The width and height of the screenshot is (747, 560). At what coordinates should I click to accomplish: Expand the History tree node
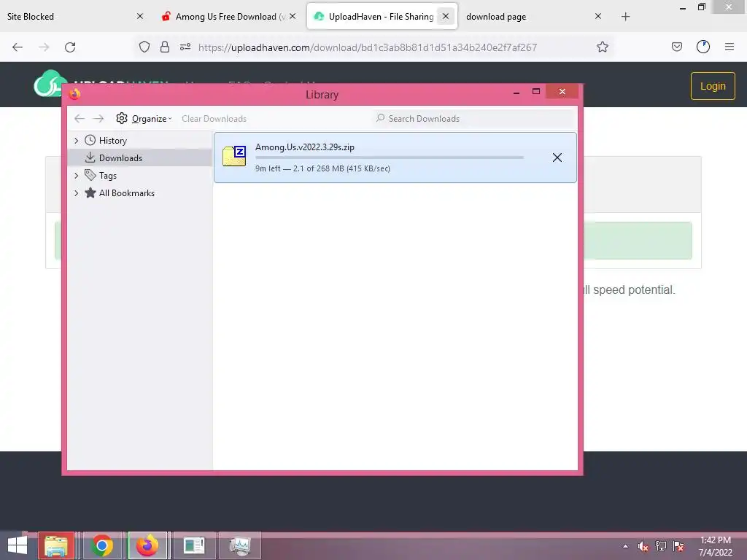coord(76,141)
